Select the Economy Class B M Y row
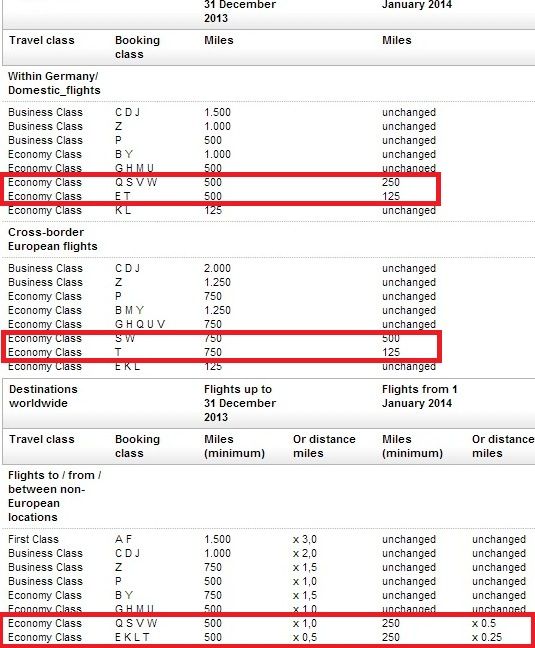Viewport: 535px width, 648px height. pos(222,310)
